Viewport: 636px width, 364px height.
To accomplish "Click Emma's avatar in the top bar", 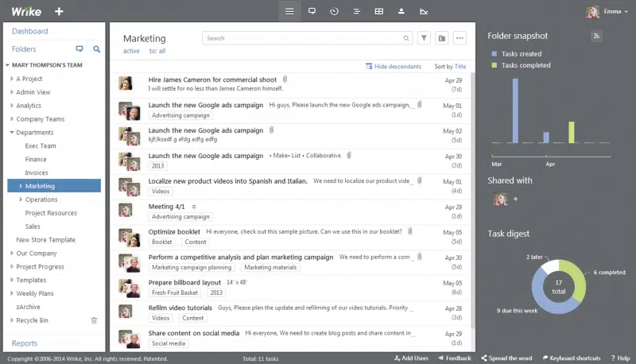I will coord(592,11).
